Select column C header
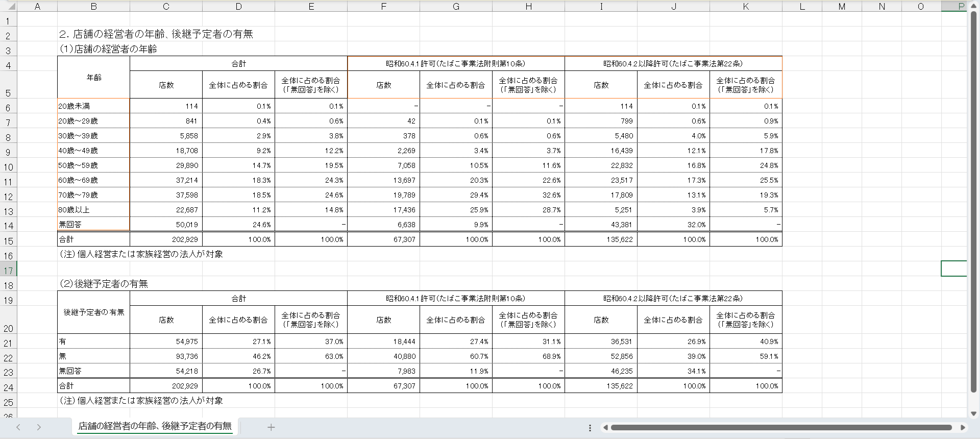 pos(166,7)
